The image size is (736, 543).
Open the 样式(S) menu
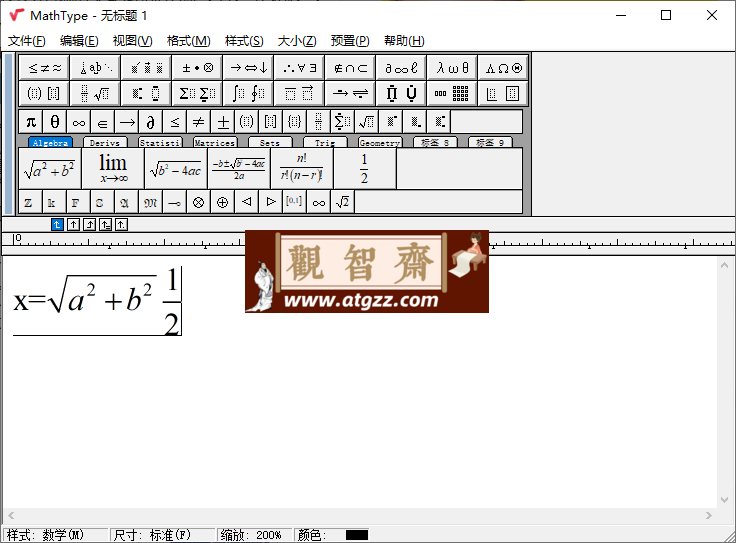pos(244,41)
